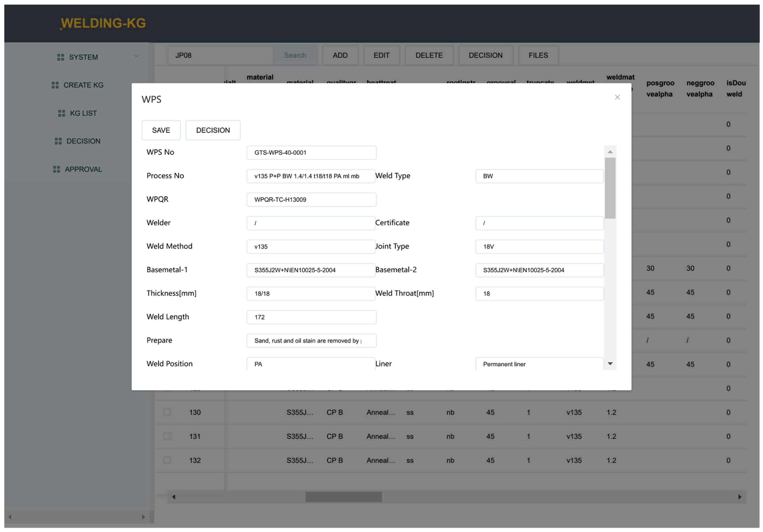Click the table's horizontal scrollbar thumb
Viewport: 763px width, 532px height.
pyautogui.click(x=344, y=497)
